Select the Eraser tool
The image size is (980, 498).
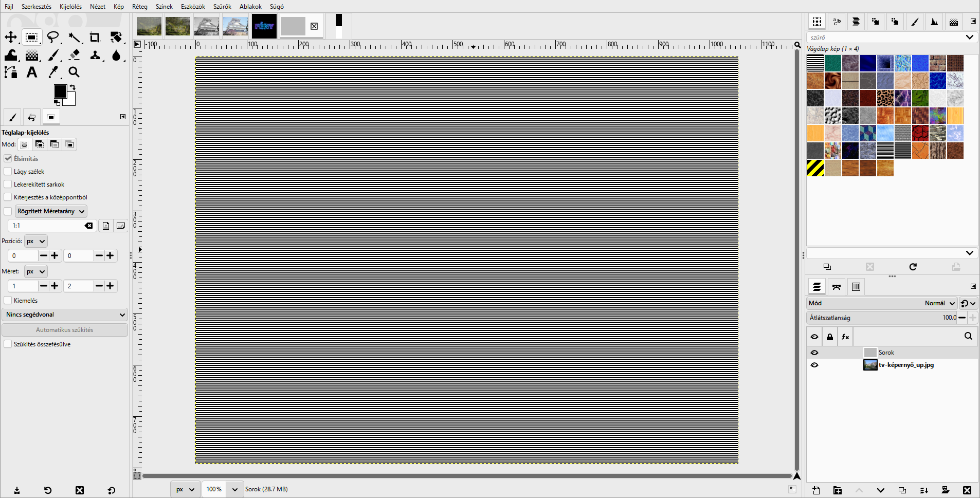[x=74, y=55]
